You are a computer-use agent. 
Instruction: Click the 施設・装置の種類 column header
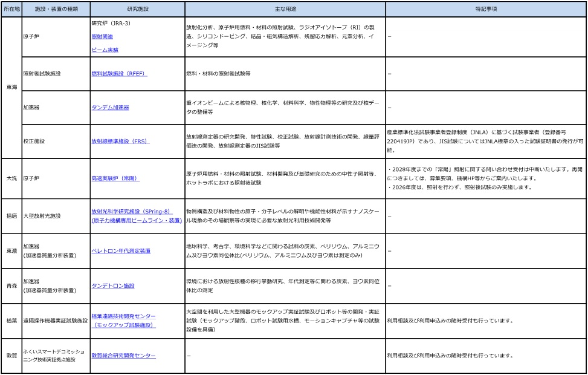point(54,10)
